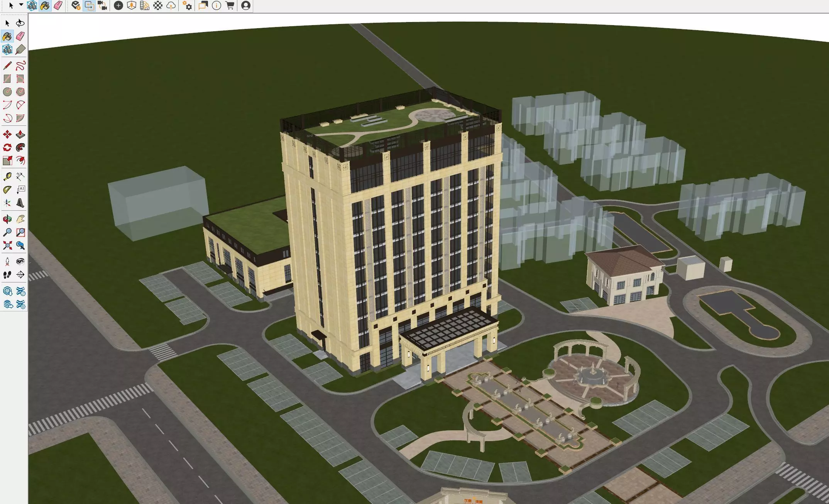Click Make Component in the top toolbar
This screenshot has width=829, height=504.
[x=32, y=5]
